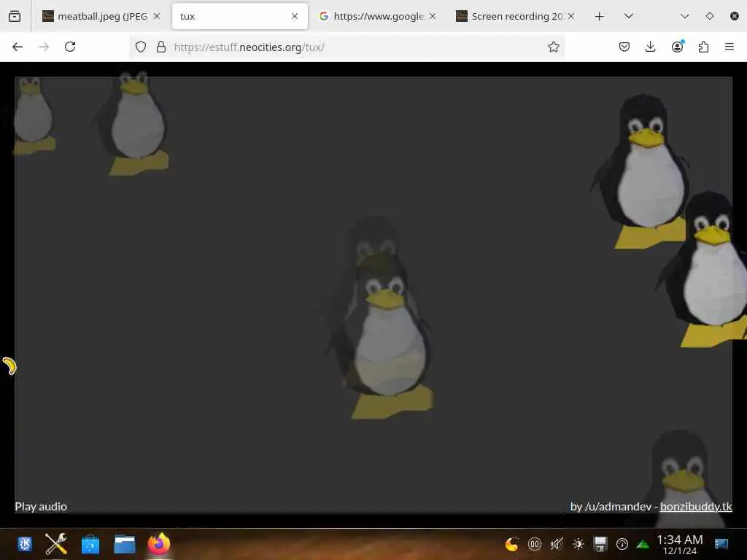747x560 pixels.
Task: Close the Google tab
Action: tap(433, 16)
